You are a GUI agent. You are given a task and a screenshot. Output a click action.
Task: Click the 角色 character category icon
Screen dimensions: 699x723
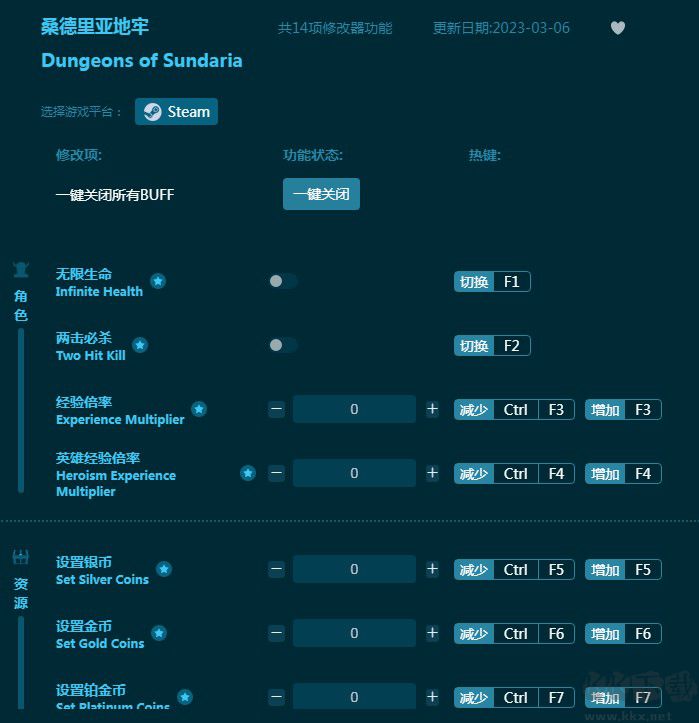click(x=21, y=270)
